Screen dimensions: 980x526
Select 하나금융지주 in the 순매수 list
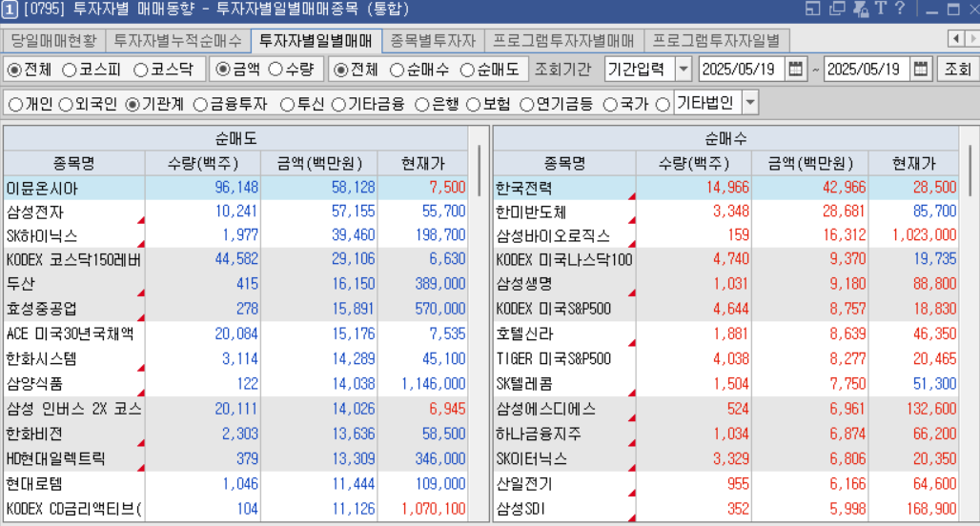725,434
